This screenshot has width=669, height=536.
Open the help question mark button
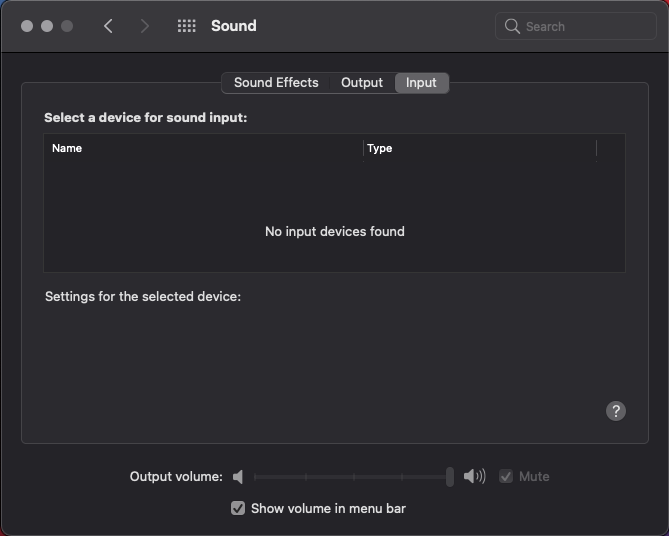(x=616, y=411)
